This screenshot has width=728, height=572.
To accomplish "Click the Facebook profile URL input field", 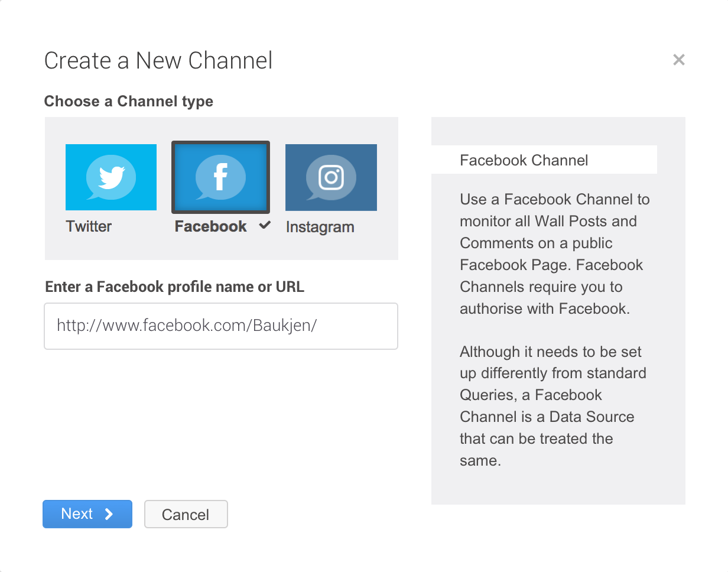I will (x=221, y=326).
